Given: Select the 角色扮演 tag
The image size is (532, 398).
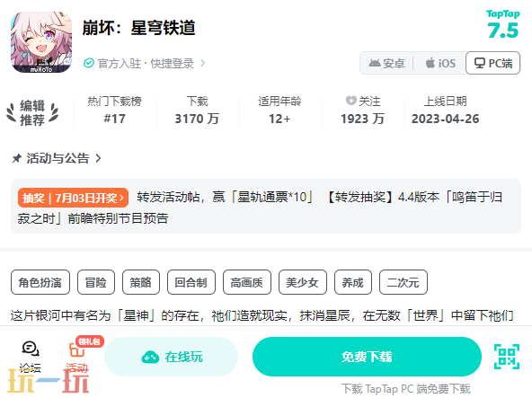Looking at the screenshot, I should [40, 282].
